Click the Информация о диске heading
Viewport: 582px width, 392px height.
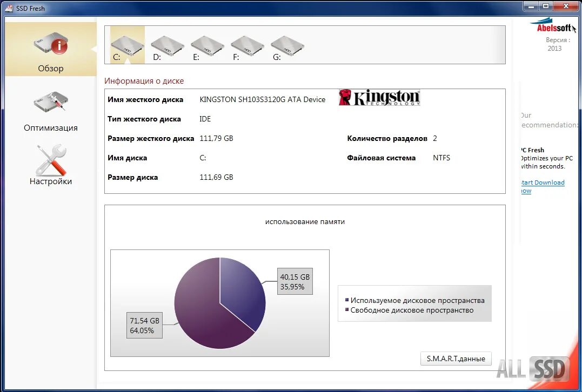tap(144, 81)
